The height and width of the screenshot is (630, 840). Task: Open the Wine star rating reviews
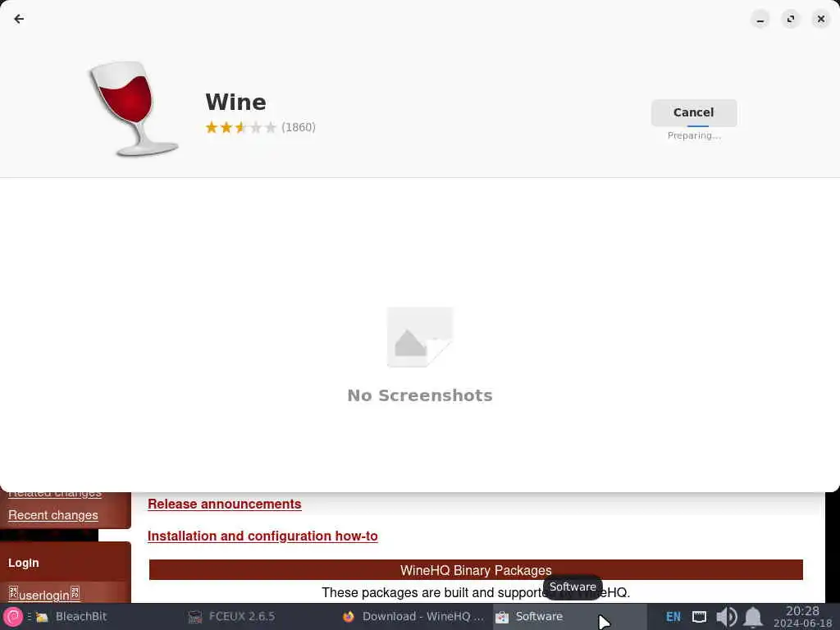pos(240,127)
